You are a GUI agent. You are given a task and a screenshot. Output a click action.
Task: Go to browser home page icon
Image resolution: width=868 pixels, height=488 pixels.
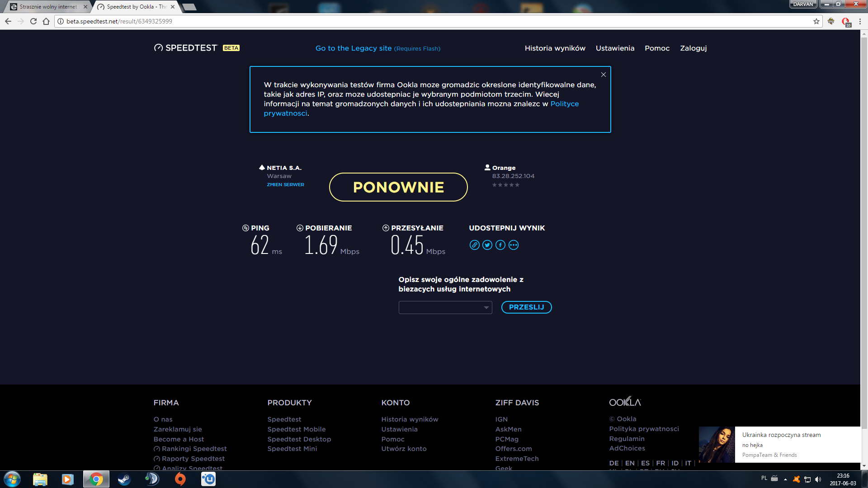pyautogui.click(x=46, y=21)
